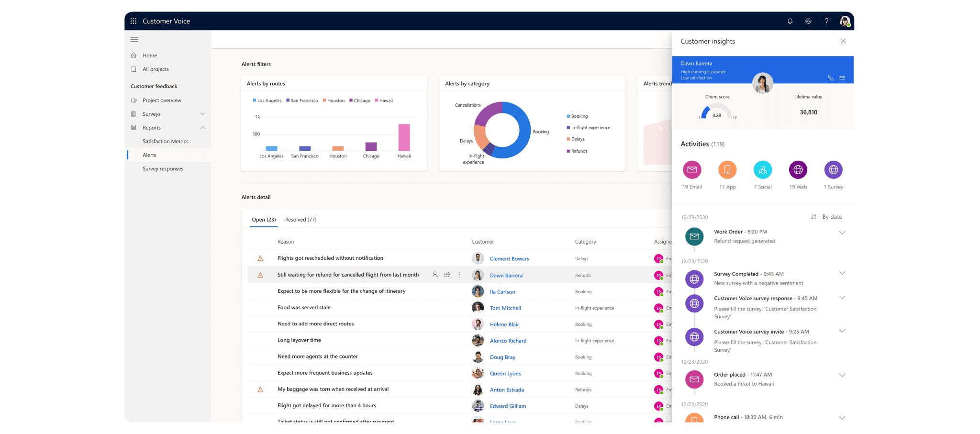The image size is (980, 434).
Task: Open Satisfaction Metrics report
Action: pyautogui.click(x=166, y=142)
